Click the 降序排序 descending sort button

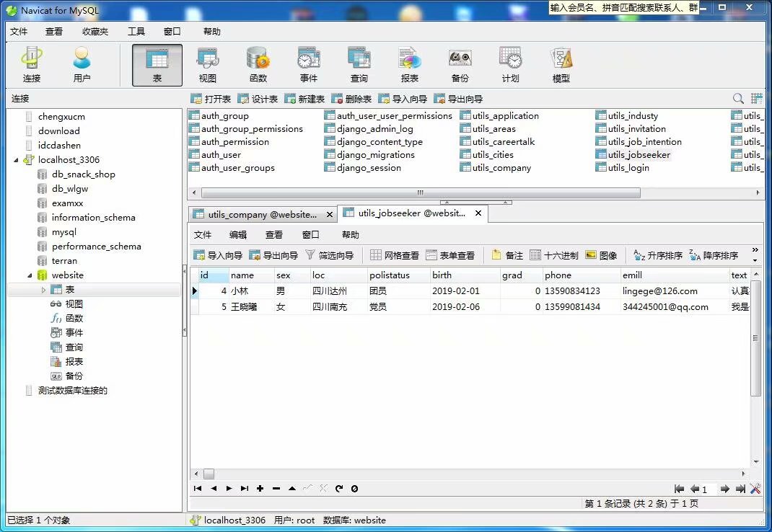click(714, 255)
